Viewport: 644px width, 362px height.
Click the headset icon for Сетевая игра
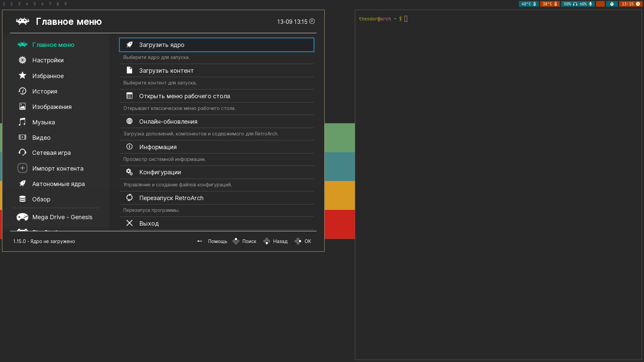pos(22,153)
